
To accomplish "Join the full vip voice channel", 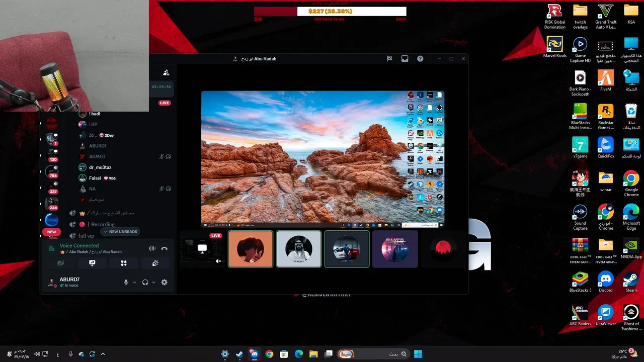I will pyautogui.click(x=86, y=236).
